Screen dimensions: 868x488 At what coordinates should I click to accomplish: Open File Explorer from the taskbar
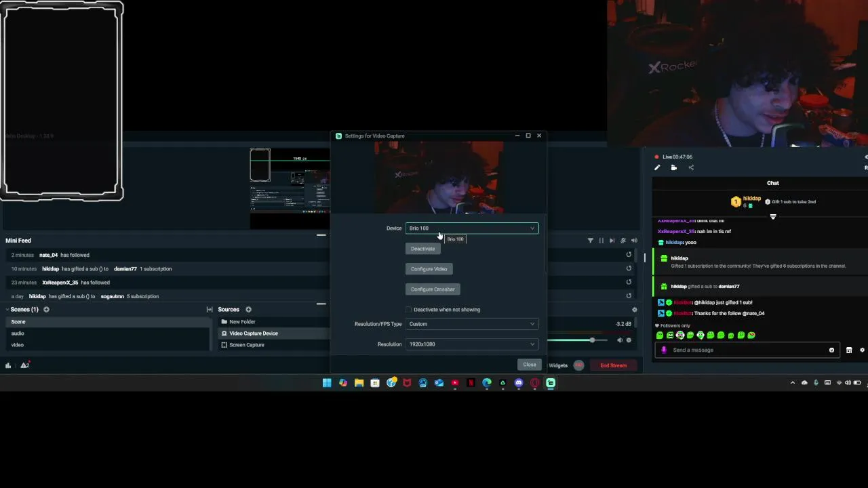[359, 383]
